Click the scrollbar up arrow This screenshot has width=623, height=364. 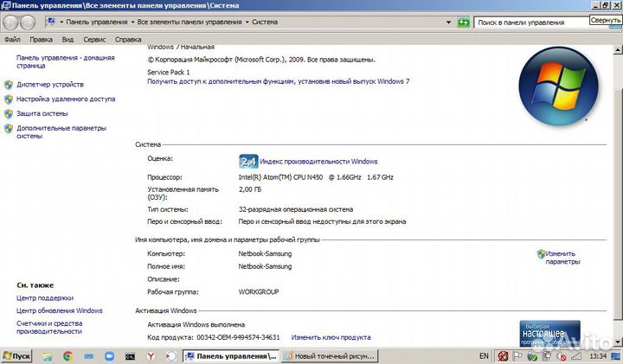(618, 50)
